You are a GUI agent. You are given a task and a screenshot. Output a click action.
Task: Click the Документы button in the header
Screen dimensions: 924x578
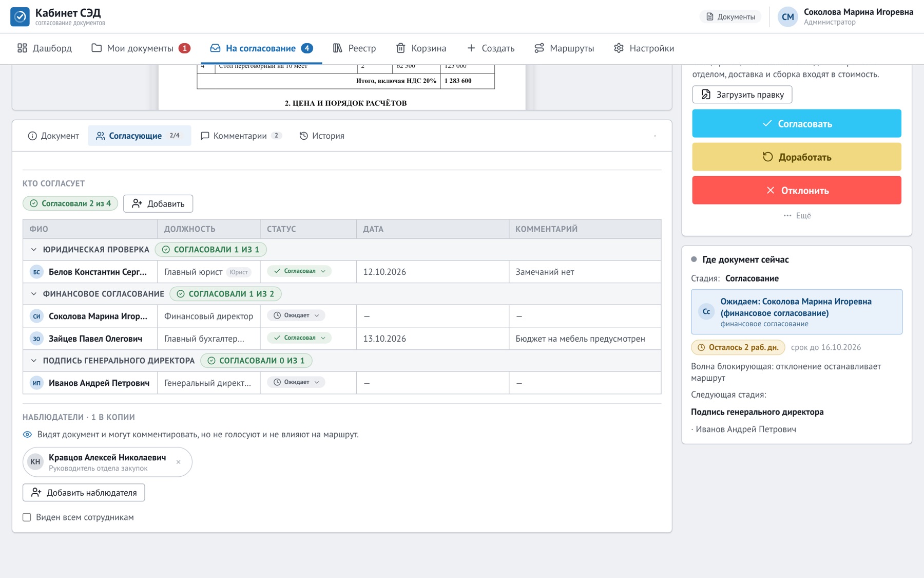(x=730, y=17)
